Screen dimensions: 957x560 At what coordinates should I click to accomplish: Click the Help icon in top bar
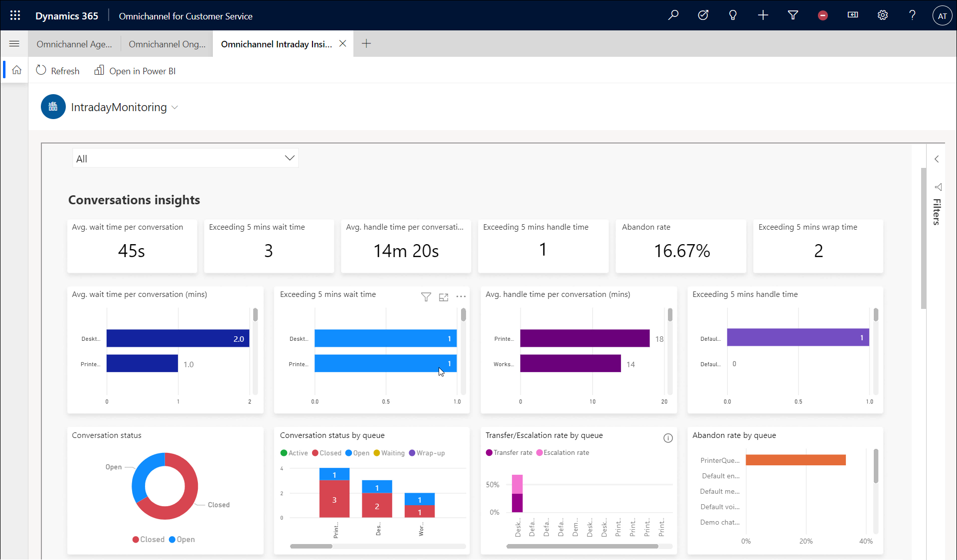[912, 14]
